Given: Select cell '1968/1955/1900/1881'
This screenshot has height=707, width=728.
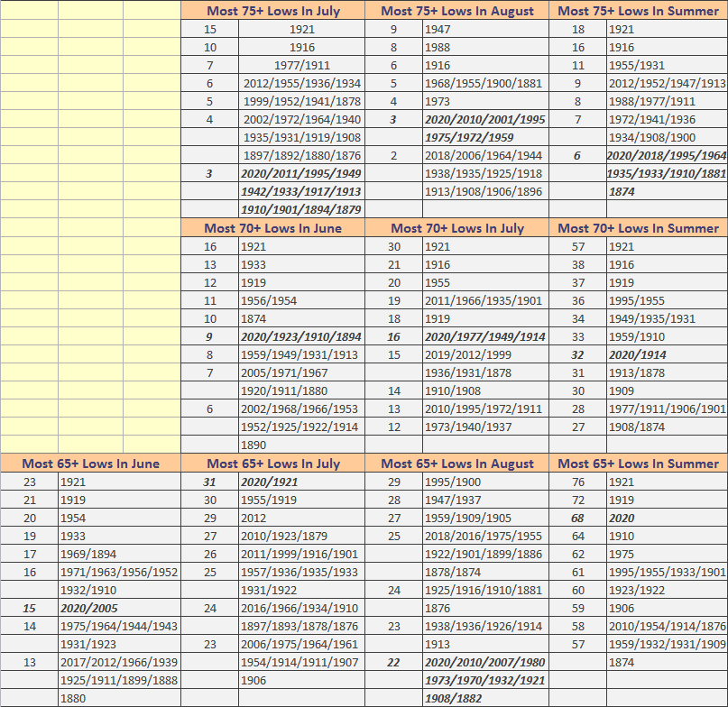Looking at the screenshot, I should pyautogui.click(x=485, y=84).
